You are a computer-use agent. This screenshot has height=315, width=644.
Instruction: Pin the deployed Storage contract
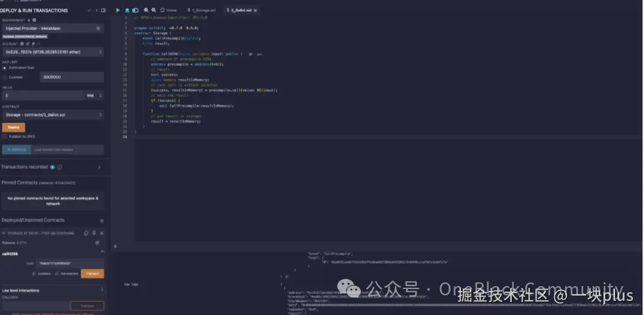(x=94, y=233)
